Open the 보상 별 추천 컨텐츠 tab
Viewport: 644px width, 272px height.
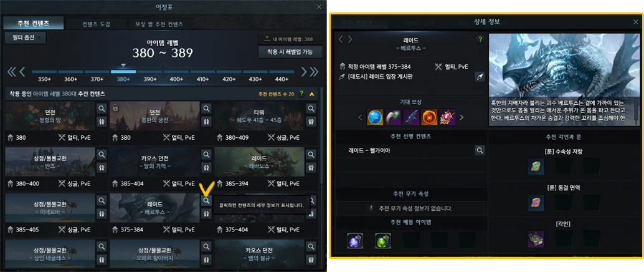(159, 24)
